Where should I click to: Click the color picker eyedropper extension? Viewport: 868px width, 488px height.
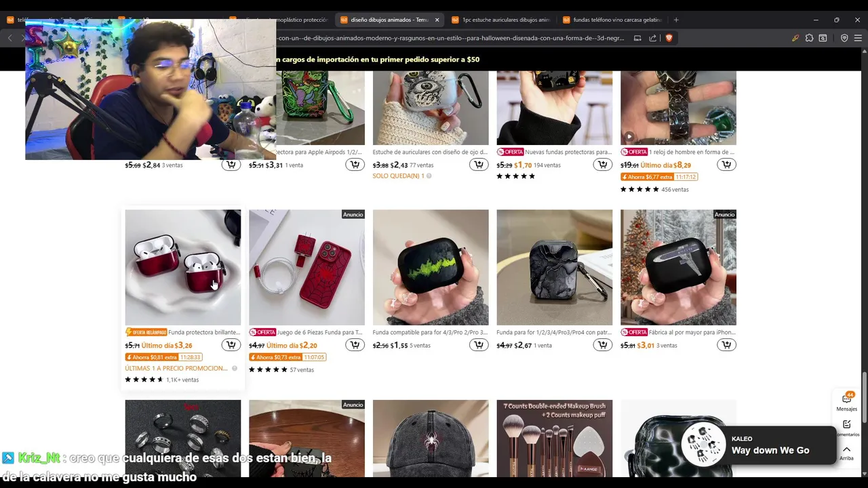pos(795,38)
